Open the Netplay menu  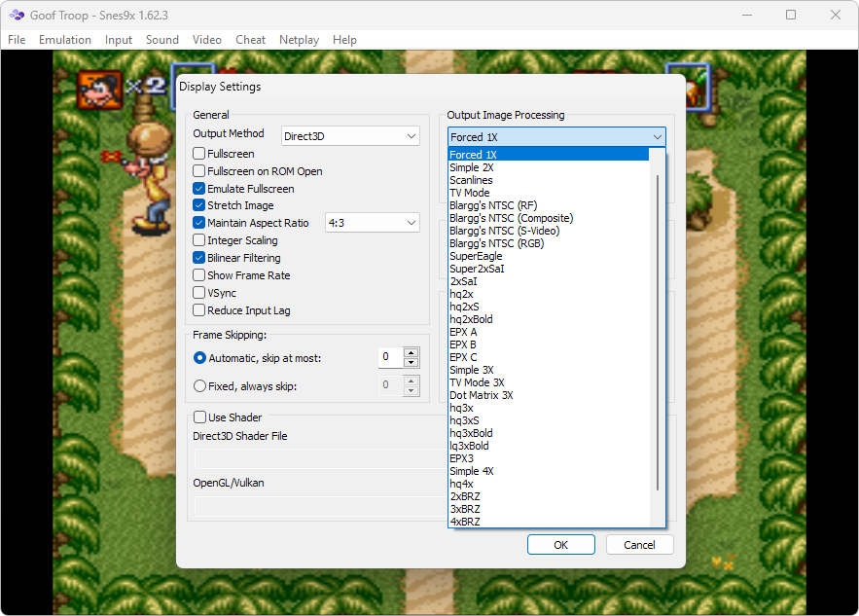coord(299,40)
